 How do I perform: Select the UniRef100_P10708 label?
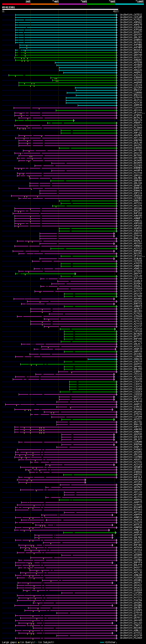[131, 173]
